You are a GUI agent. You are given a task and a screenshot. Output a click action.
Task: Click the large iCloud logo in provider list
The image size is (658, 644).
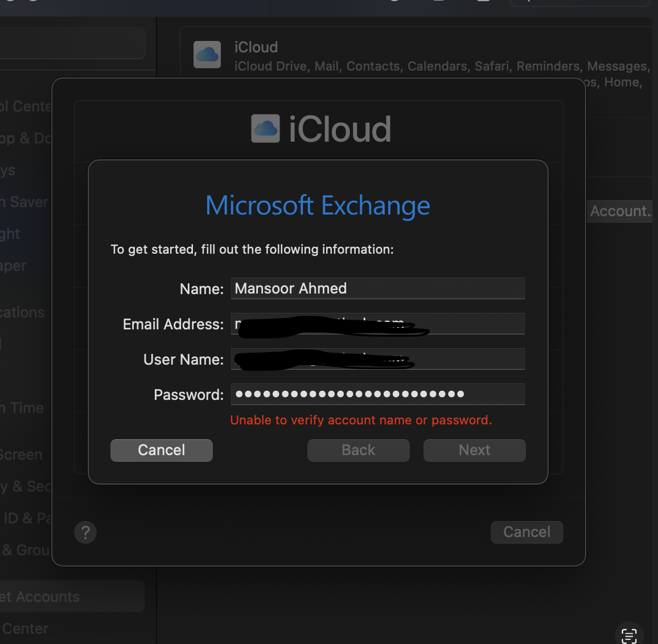266,129
